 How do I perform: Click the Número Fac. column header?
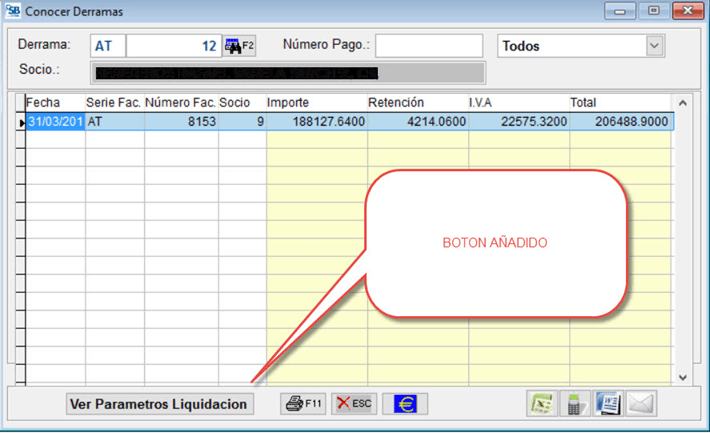(x=181, y=103)
